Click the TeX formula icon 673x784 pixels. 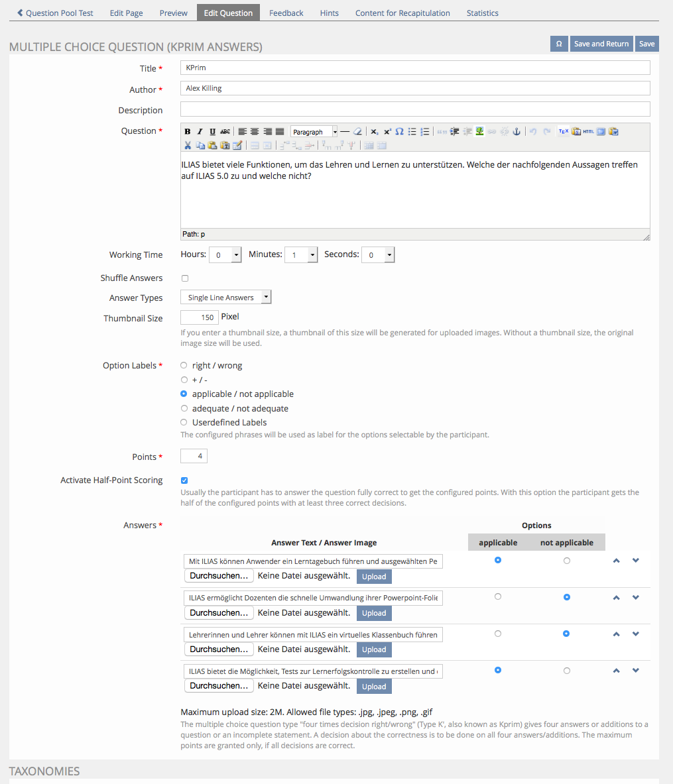tap(563, 132)
